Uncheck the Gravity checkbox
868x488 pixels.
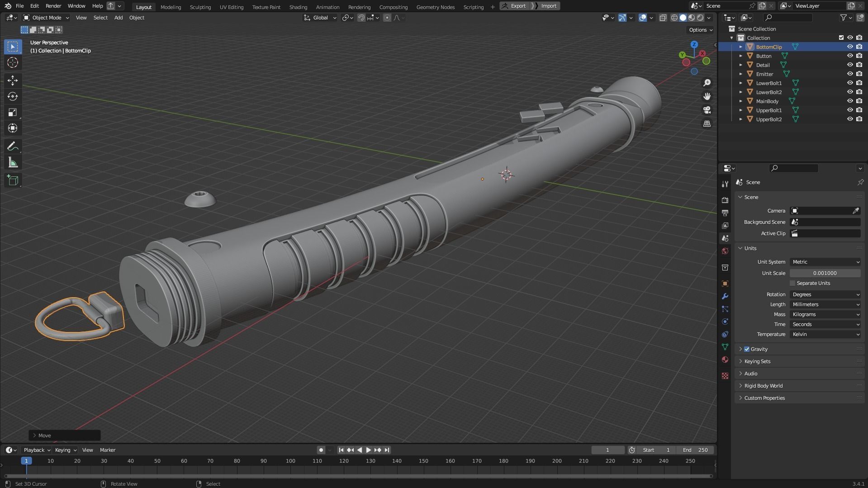[747, 349]
